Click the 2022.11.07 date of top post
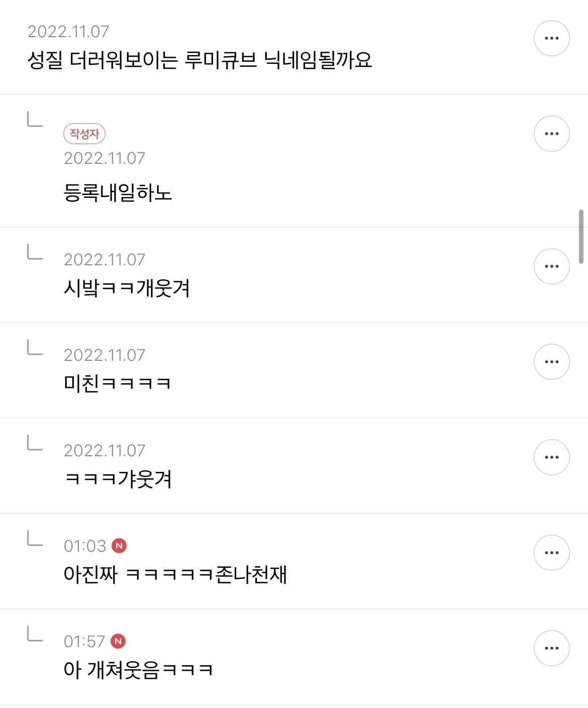Screen dimensions: 588x708 click(68, 32)
